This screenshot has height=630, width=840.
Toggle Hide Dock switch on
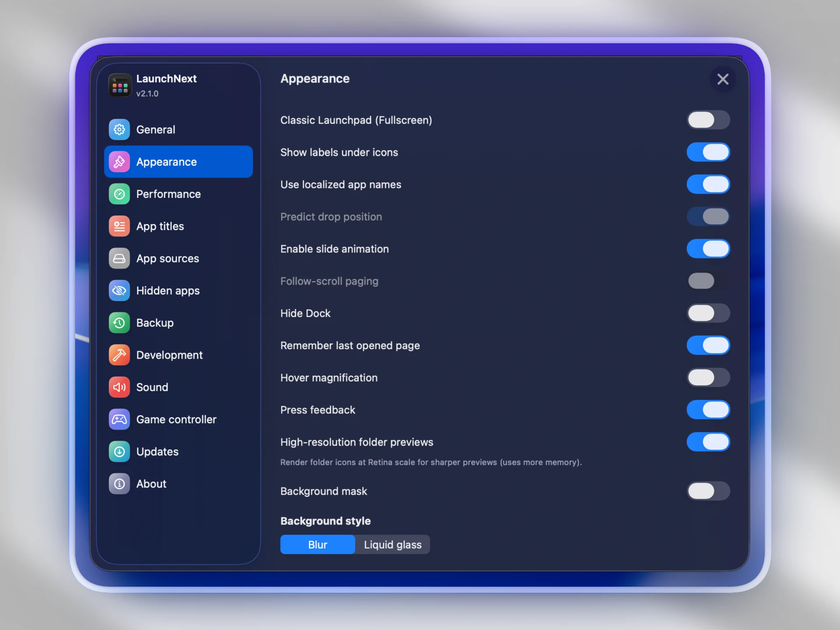click(x=708, y=313)
